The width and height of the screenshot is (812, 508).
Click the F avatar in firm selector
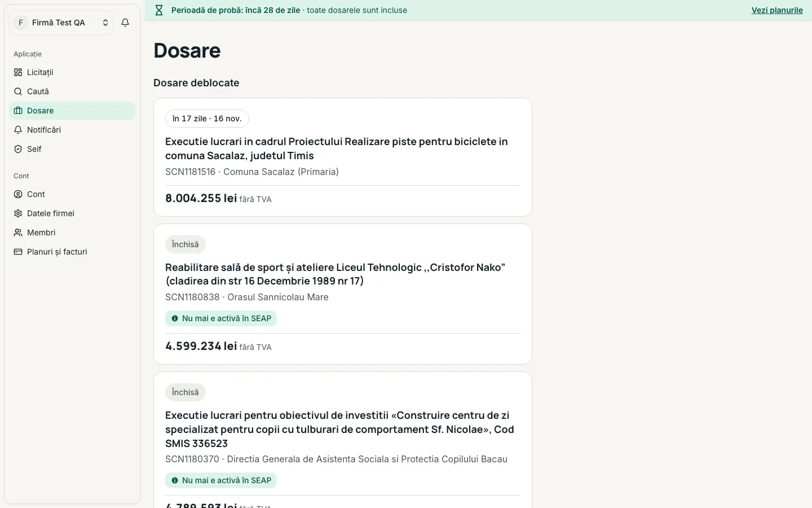[x=21, y=23]
